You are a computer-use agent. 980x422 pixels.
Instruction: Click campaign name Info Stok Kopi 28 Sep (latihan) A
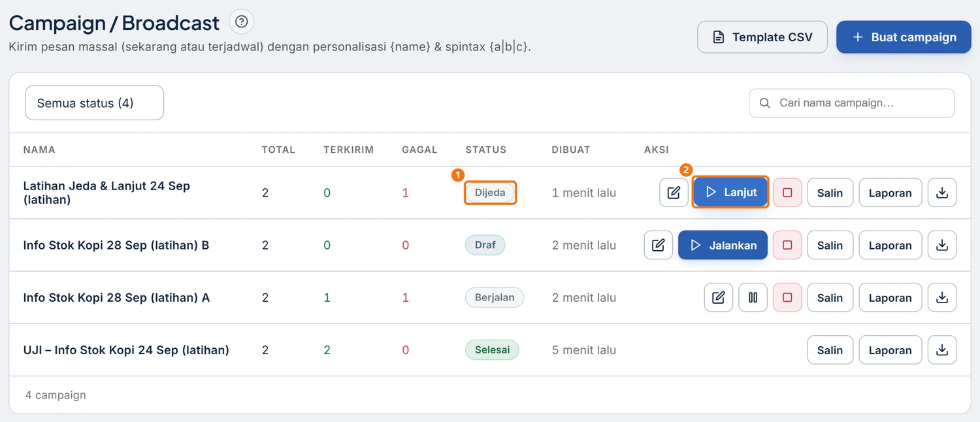[116, 297]
